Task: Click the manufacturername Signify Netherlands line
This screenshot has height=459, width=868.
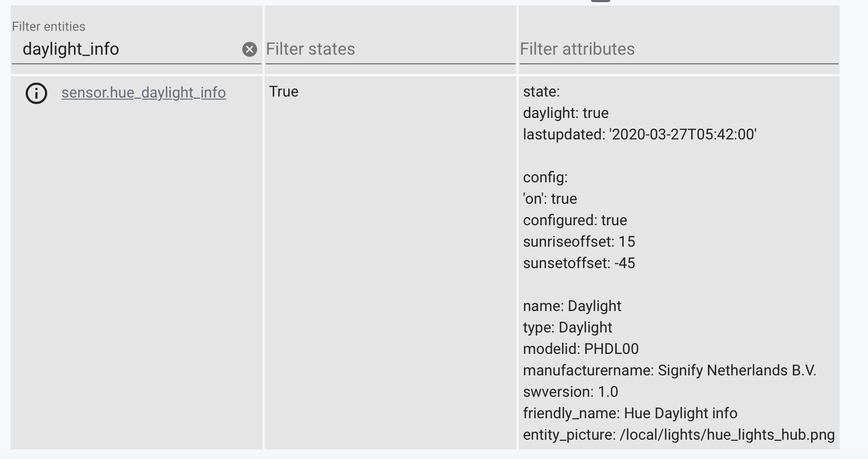Action: [669, 371]
